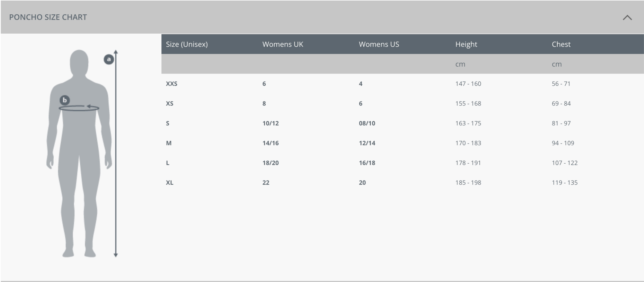Select the XS size row label
The width and height of the screenshot is (644, 282).
click(x=170, y=103)
